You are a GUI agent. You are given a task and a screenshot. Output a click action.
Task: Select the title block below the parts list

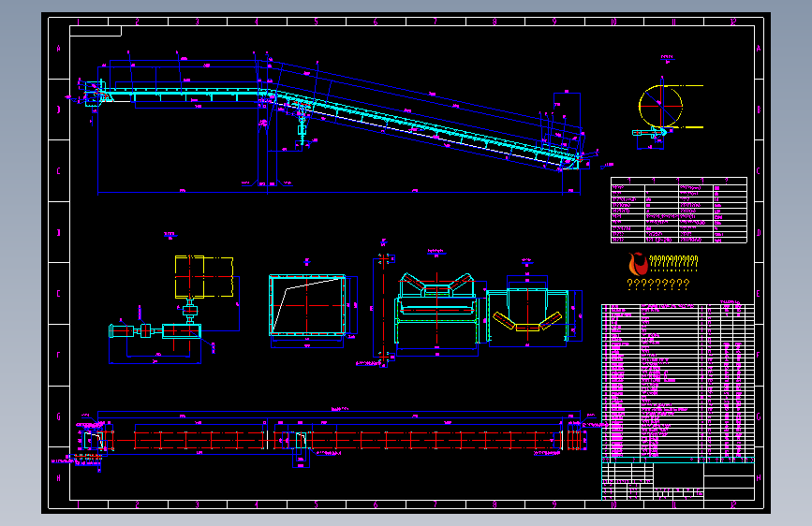pyautogui.click(x=678, y=481)
